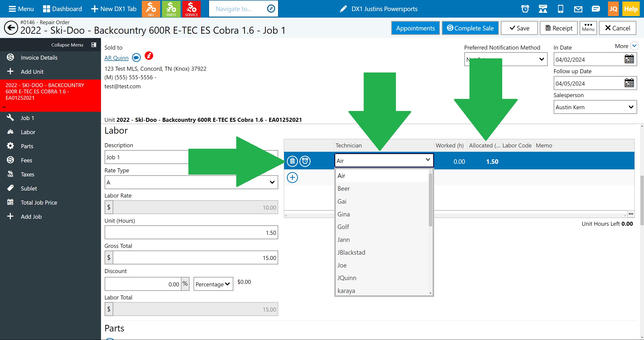Click the orange MU quick sale icon
Image resolution: width=644 pixels, height=340 pixels.
(151, 9)
